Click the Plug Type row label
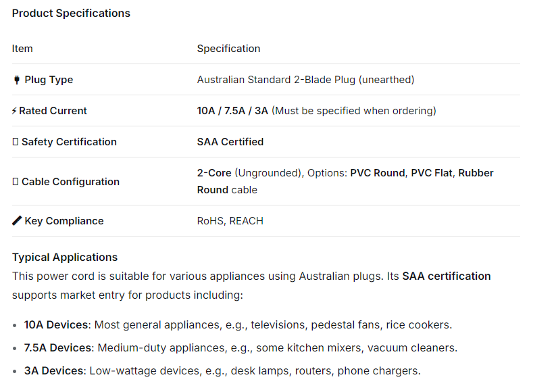Screen dimensions: 556x392 49,80
